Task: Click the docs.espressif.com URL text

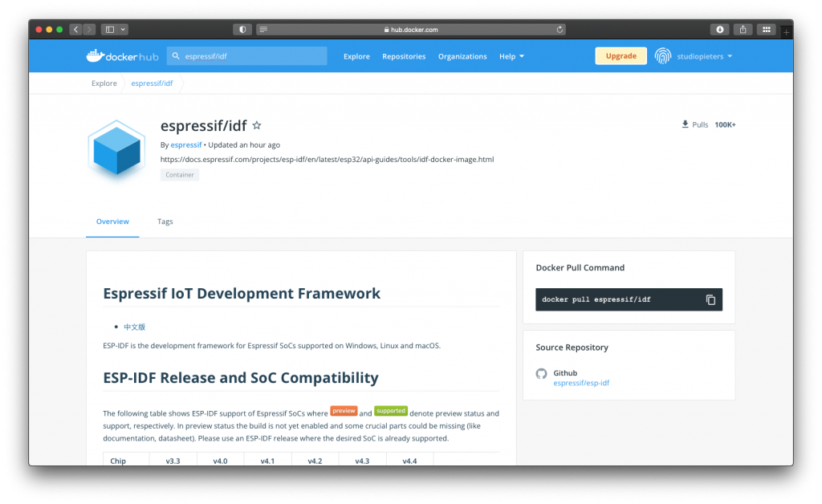Action: pos(327,159)
